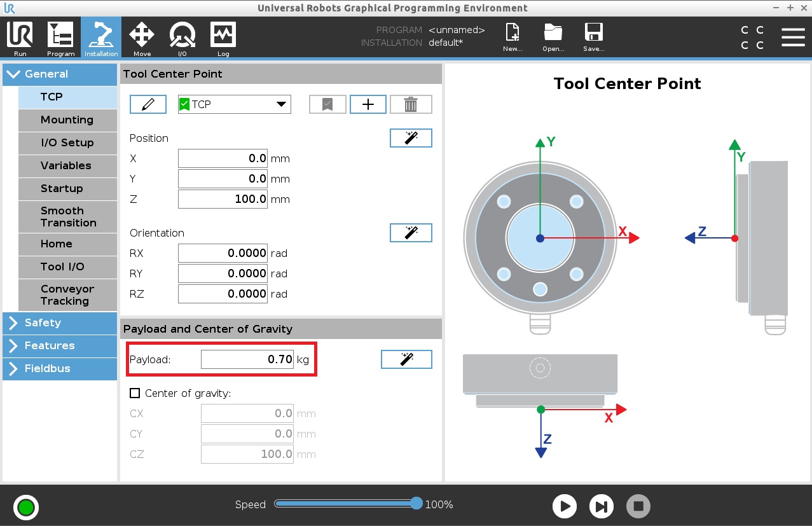Select the Installation tab
The width and height of the screenshot is (812, 526).
(x=101, y=38)
